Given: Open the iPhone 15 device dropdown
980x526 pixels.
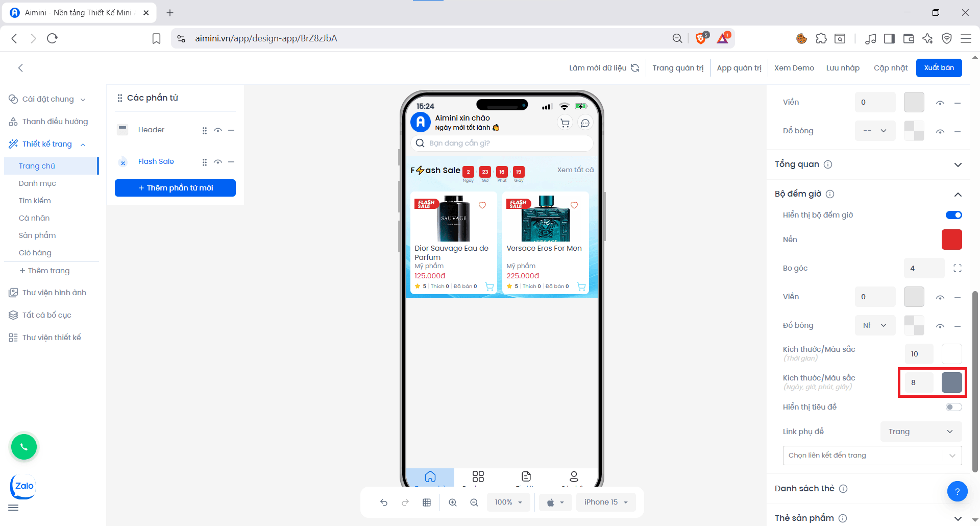Looking at the screenshot, I should pos(606,503).
